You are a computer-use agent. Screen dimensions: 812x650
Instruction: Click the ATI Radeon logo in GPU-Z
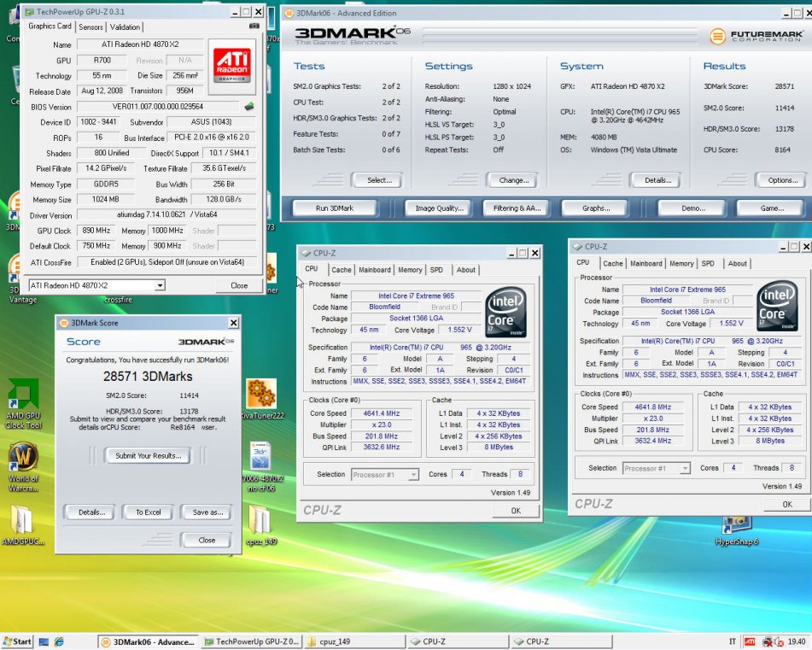(232, 66)
